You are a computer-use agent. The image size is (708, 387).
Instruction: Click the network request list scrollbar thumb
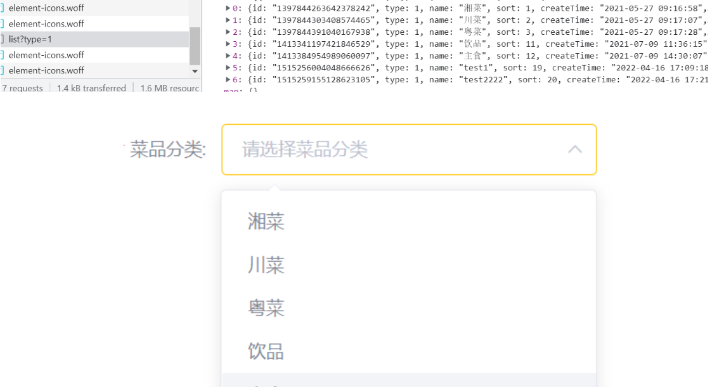click(x=195, y=45)
